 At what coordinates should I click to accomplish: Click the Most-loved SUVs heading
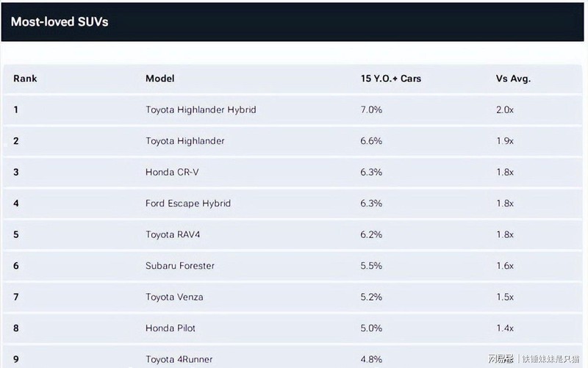tap(60, 21)
